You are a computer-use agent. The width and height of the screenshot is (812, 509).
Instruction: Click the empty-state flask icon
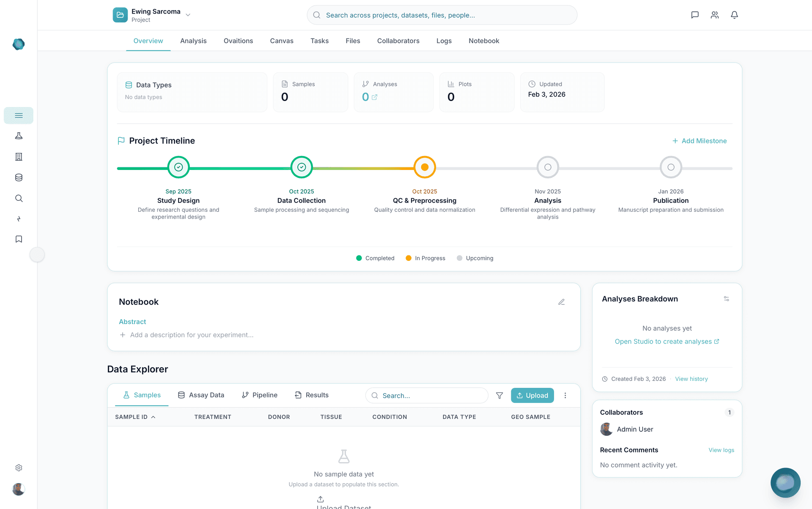tap(344, 457)
